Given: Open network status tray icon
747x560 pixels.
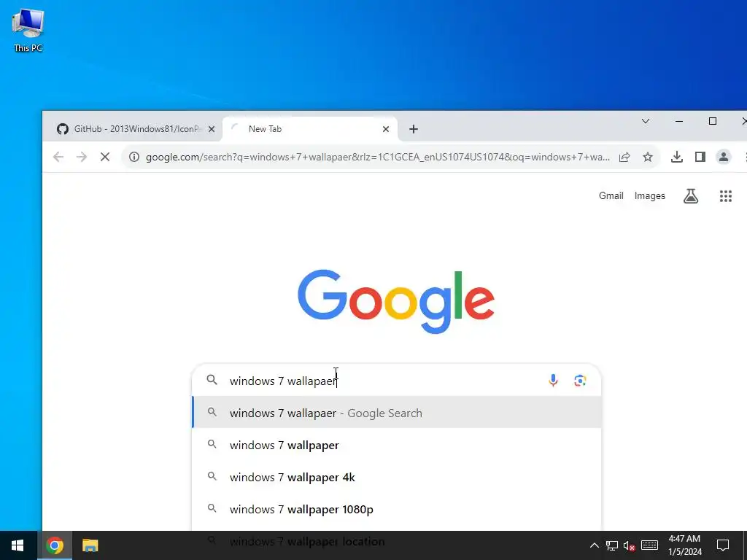Looking at the screenshot, I should [x=612, y=545].
